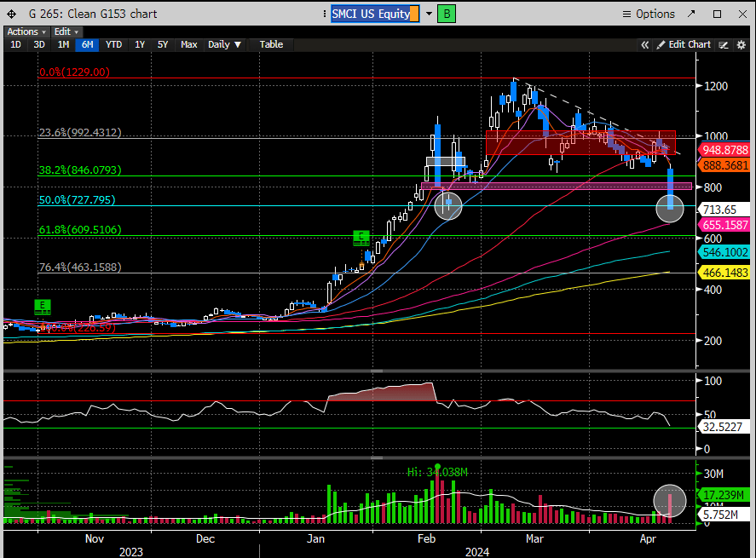This screenshot has height=558, width=756.
Task: Open the chart settings gear icon
Action: tap(743, 44)
